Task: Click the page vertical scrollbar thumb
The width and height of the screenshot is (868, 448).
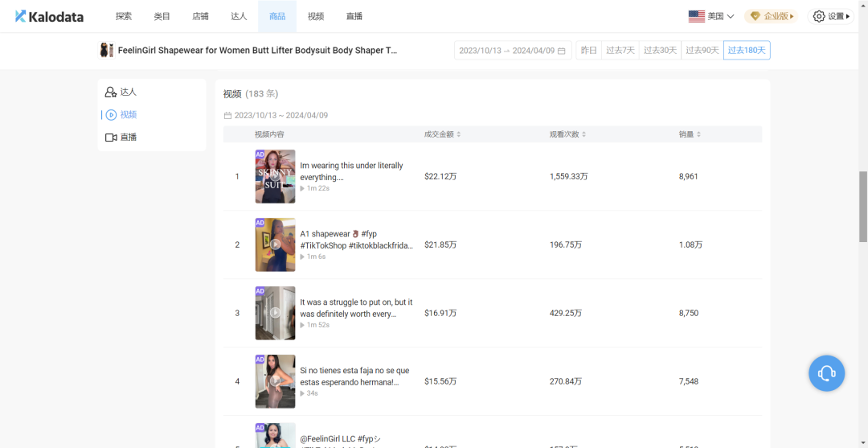Action: tap(863, 206)
